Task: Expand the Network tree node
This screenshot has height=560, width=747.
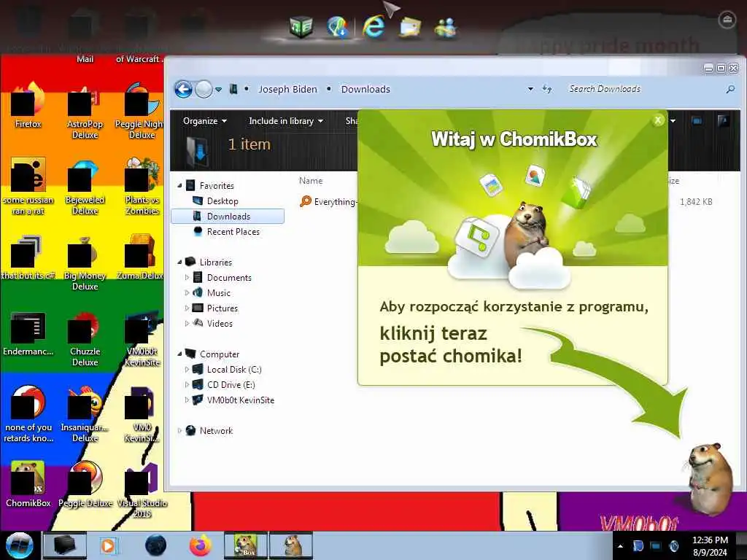Action: [x=179, y=430]
